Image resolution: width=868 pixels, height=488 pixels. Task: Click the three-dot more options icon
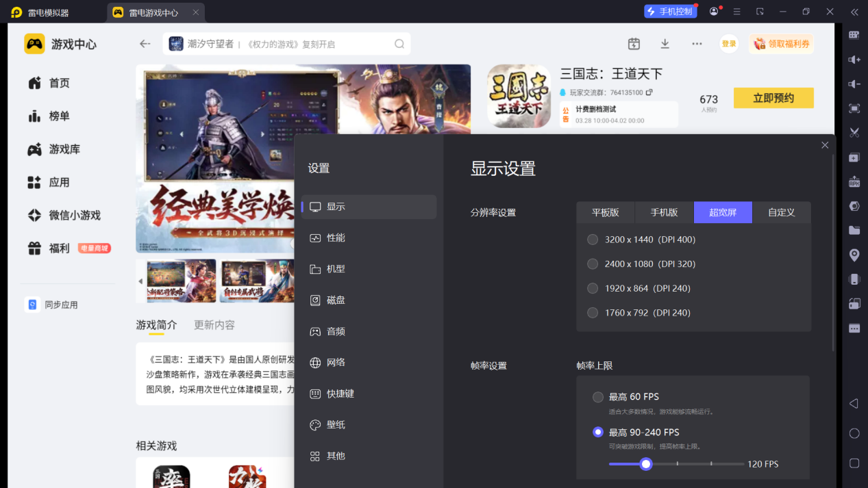(x=697, y=44)
